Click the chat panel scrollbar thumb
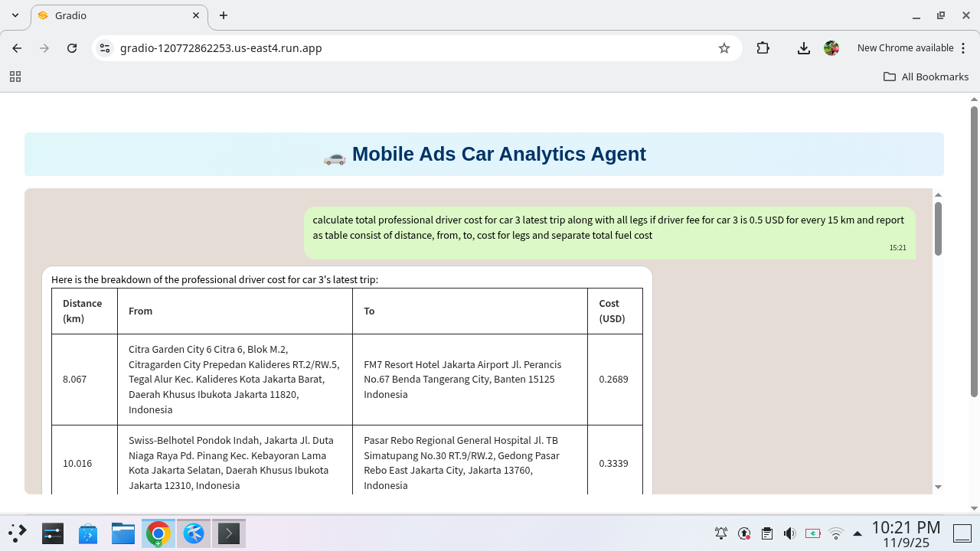The image size is (980, 551). point(938,228)
